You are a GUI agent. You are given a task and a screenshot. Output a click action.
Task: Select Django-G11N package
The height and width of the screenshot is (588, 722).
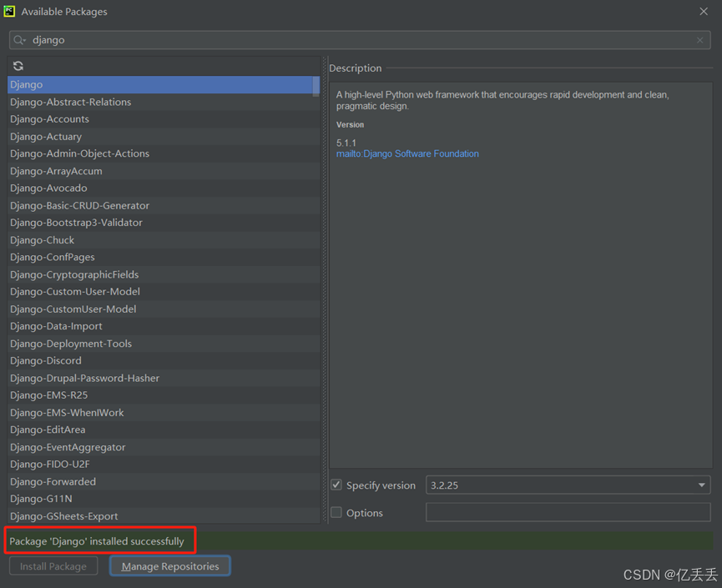pos(164,499)
